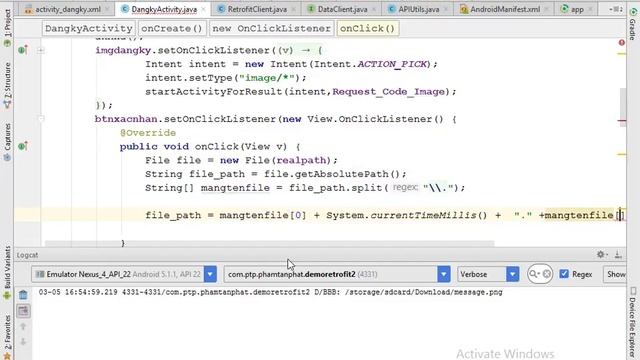Viewport: 640px width, 360px height.
Task: Open the Show filter dropdown
Action: tap(615, 274)
